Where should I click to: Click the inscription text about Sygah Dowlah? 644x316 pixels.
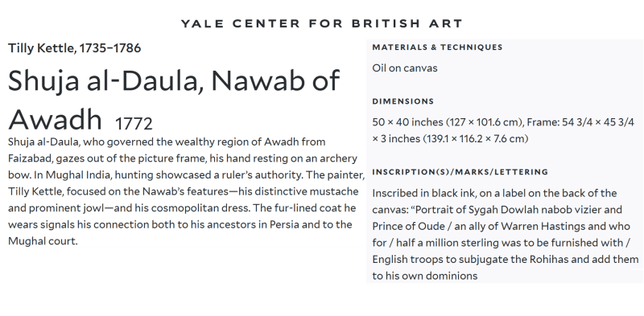(506, 234)
